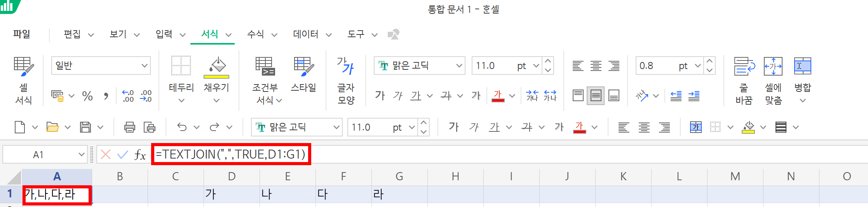Widen character spacing with 가나 wide icon
Image resolution: width=868 pixels, height=207 pixels.
tap(550, 95)
